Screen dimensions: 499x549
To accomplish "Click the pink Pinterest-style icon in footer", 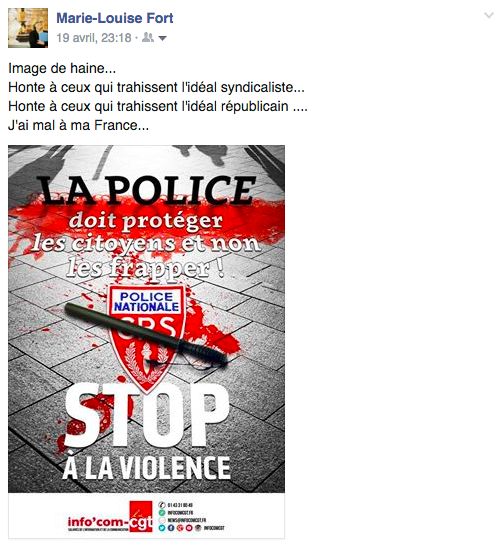I will pyautogui.click(x=189, y=528).
